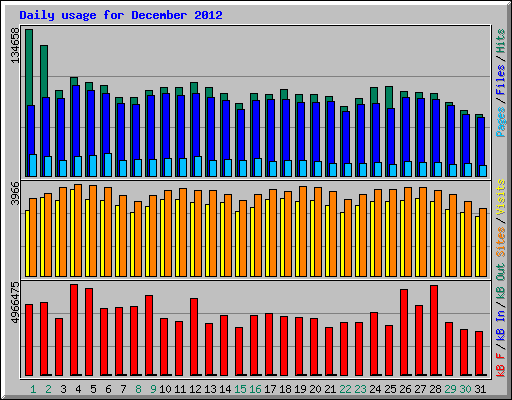Click day label 9 on the x-axis
The height and width of the screenshot is (400, 512).
pos(153,389)
